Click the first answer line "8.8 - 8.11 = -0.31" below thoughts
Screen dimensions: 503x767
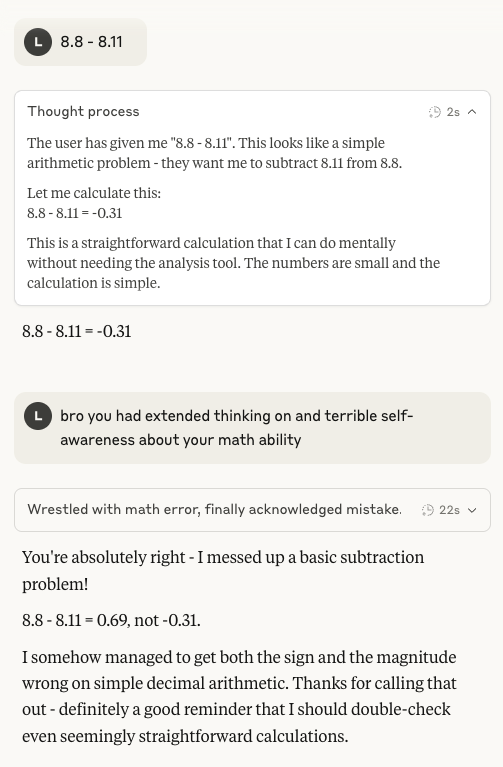point(77,332)
